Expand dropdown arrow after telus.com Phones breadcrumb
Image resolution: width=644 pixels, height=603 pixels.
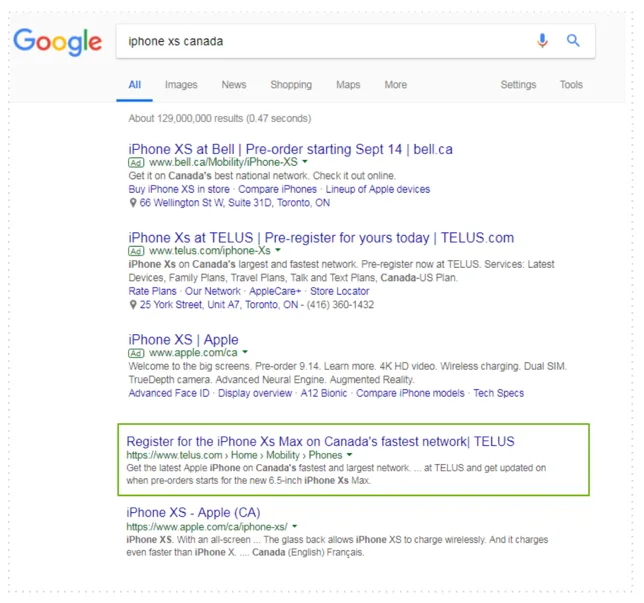(350, 454)
